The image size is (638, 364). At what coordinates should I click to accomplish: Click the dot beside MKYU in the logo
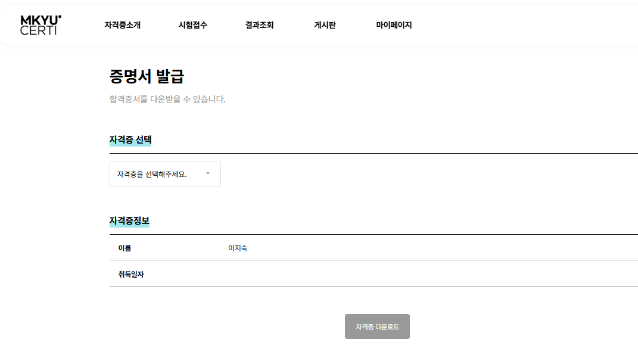pos(60,17)
